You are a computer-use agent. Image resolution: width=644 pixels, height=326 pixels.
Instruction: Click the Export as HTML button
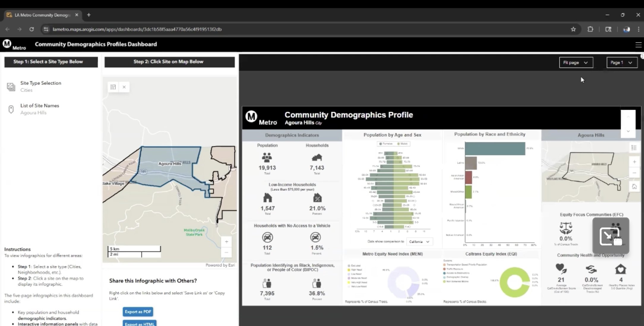(x=140, y=323)
